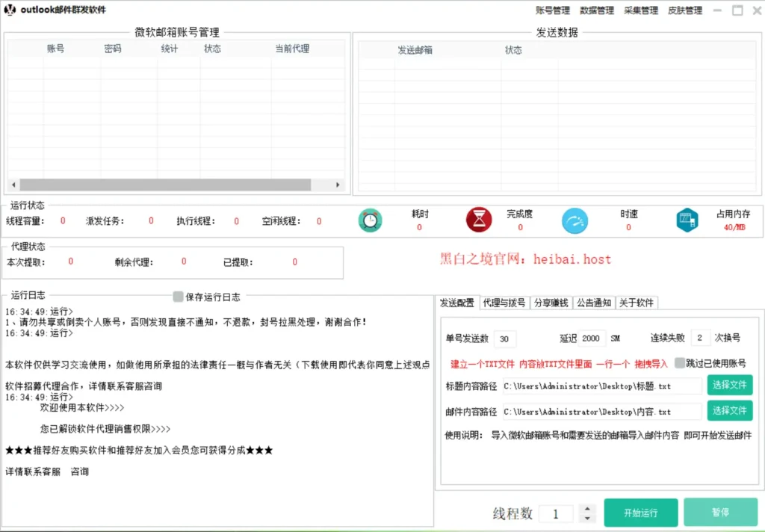Click the red hourglass completion icon
Viewport: 765px width, 532px height.
pos(479,220)
